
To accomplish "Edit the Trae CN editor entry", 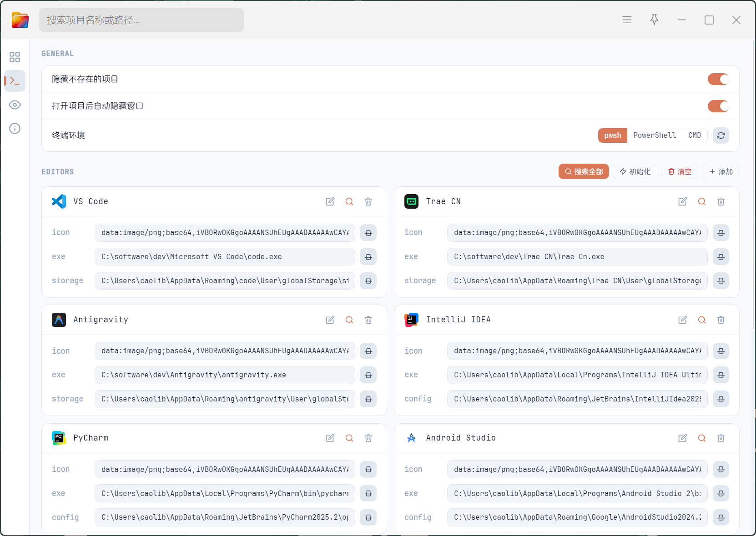I will coord(683,201).
